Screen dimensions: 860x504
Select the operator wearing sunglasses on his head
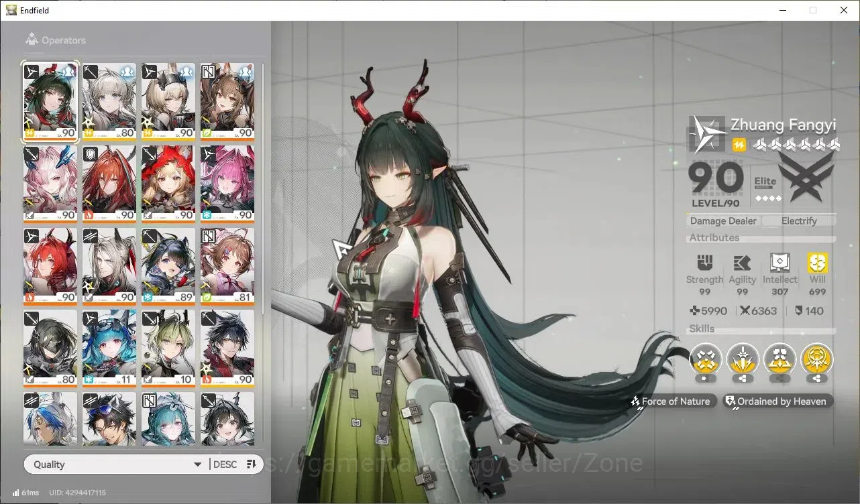tap(109, 419)
